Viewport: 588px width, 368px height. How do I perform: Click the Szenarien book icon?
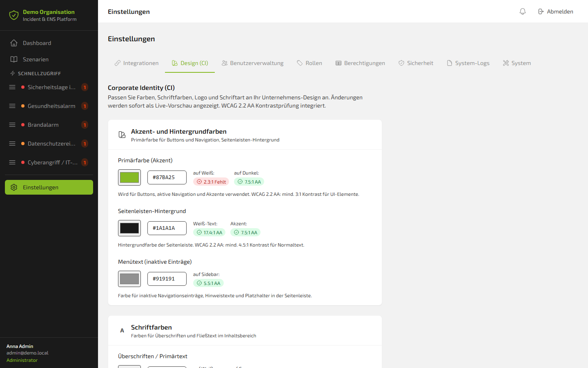point(14,59)
